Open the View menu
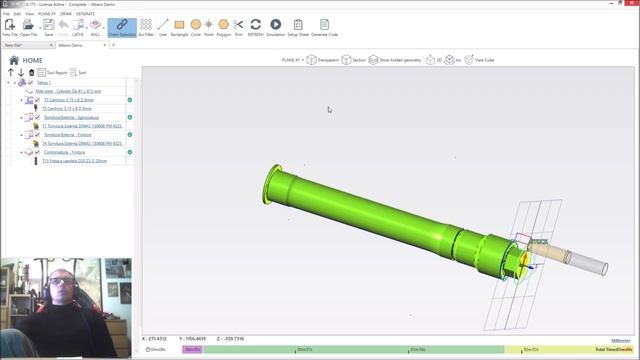Screen dimensions: 640x360 [x=29, y=14]
